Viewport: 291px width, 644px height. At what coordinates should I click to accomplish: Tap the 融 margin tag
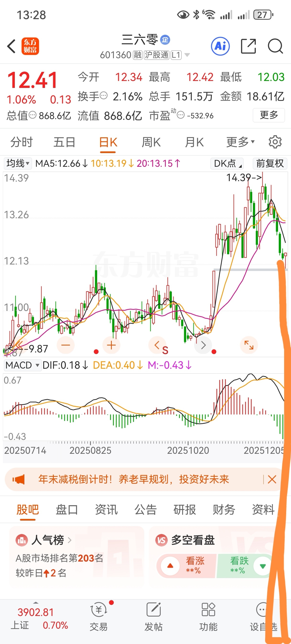click(138, 55)
